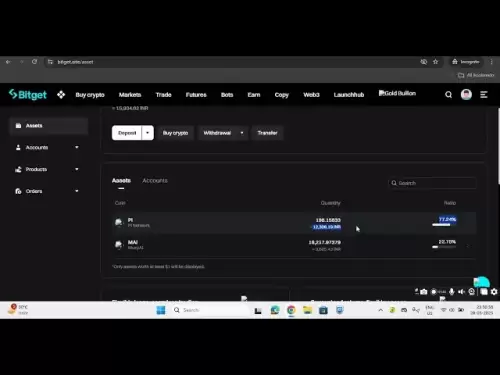Click the Buy crypto button beside Deposit
Image resolution: width=500 pixels, height=375 pixels.
pos(175,133)
